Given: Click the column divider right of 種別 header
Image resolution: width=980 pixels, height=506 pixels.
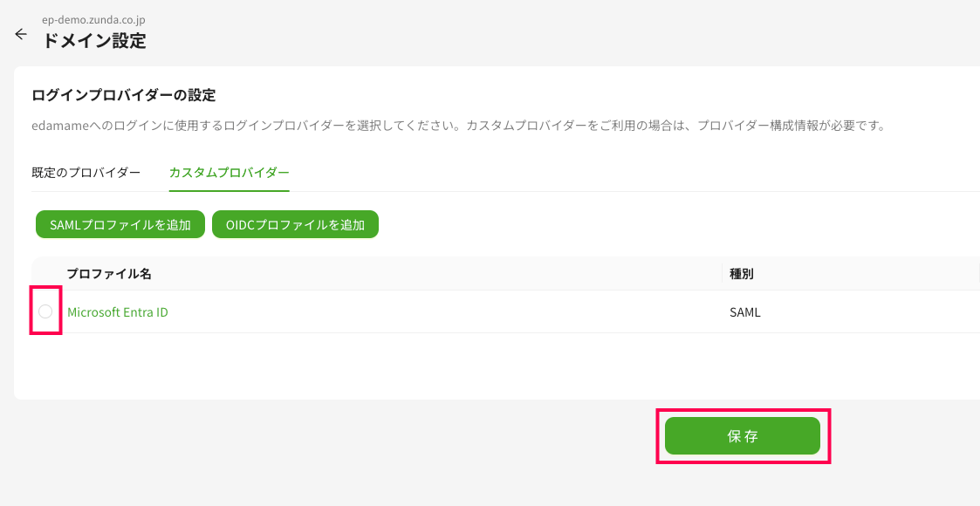Looking at the screenshot, I should [978, 274].
